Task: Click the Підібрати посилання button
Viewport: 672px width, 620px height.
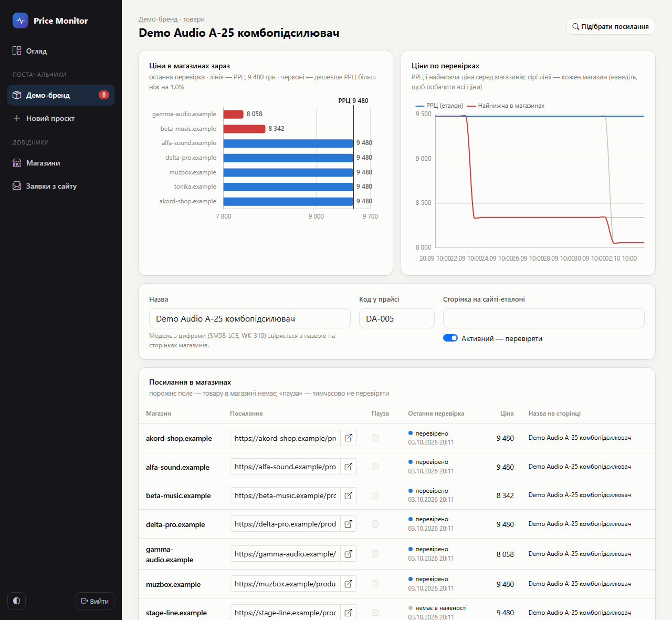Action: click(611, 27)
